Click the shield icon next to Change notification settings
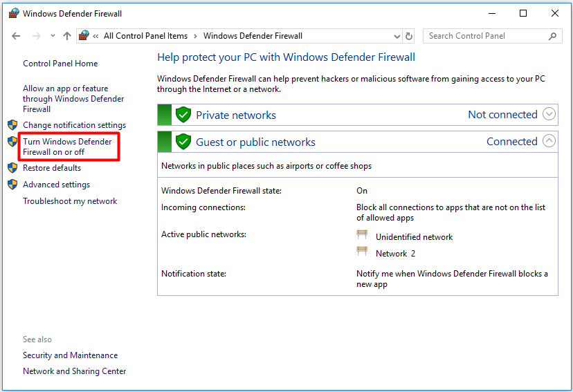The image size is (573, 392). pos(12,125)
